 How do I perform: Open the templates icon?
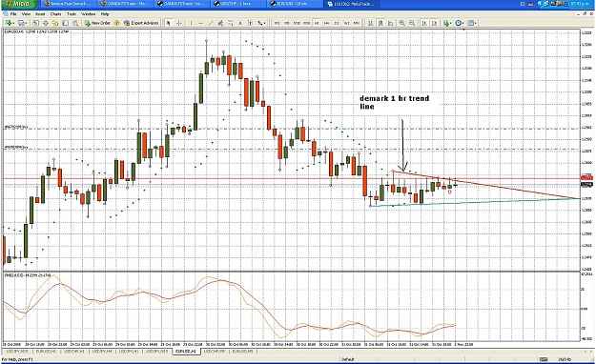[x=471, y=23]
